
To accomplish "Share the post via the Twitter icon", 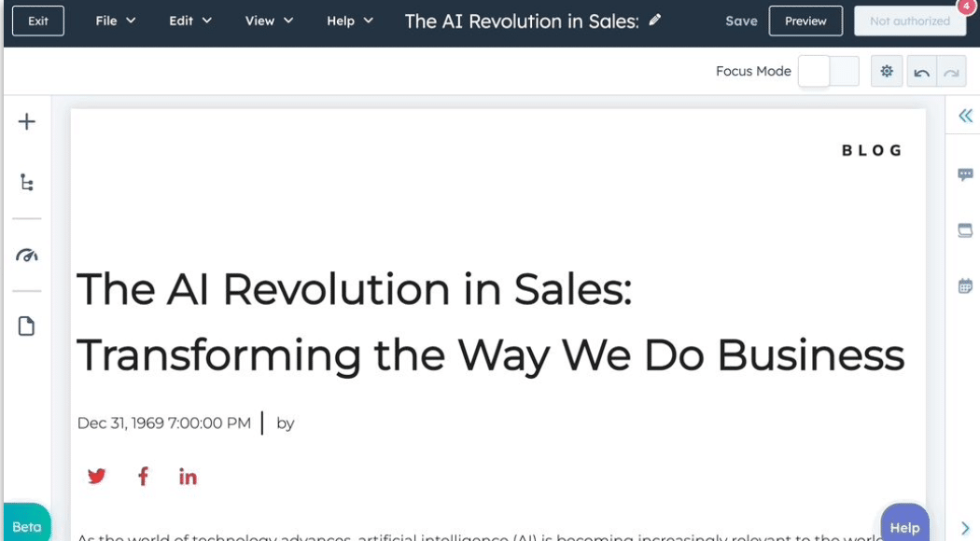I will [96, 476].
